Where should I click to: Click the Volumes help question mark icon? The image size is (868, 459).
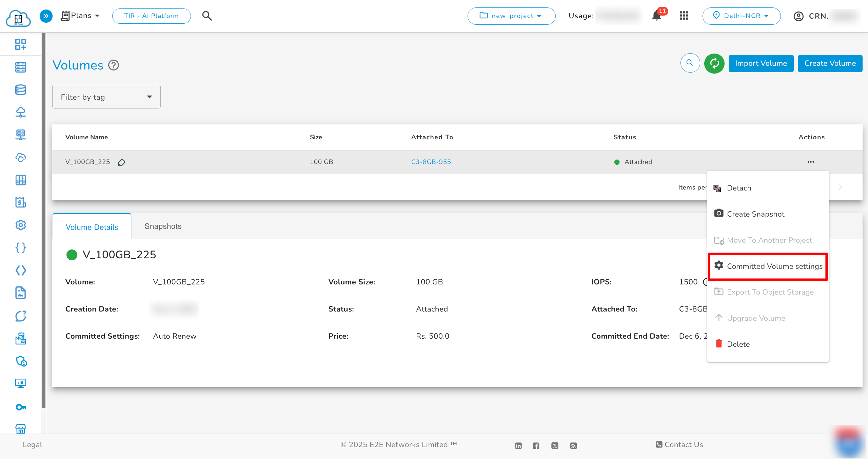tap(114, 65)
